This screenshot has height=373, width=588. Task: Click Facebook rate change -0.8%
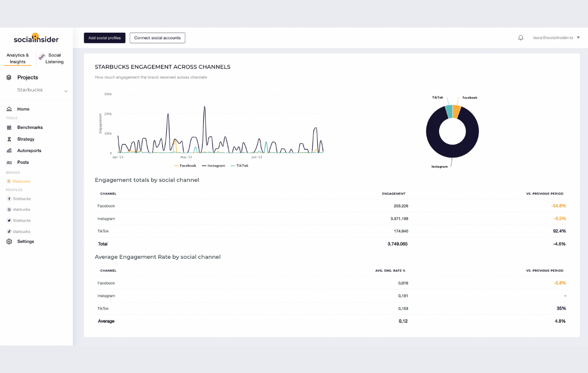(560, 283)
